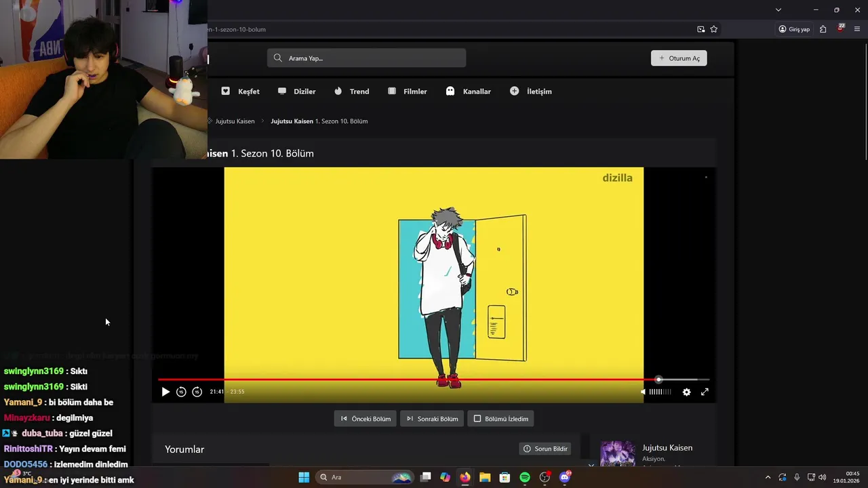The width and height of the screenshot is (868, 488).
Task: Open Microsoft Store from the taskbar
Action: click(x=505, y=477)
